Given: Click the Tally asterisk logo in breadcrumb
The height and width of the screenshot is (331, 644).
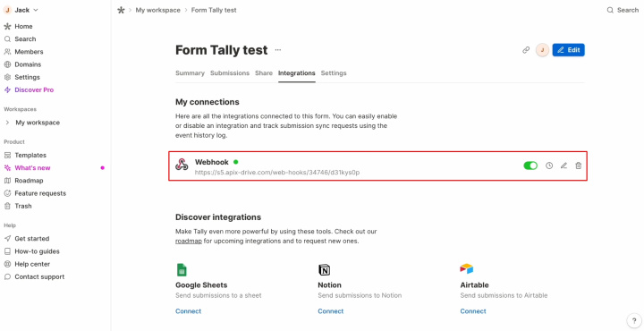Looking at the screenshot, I should click(121, 10).
